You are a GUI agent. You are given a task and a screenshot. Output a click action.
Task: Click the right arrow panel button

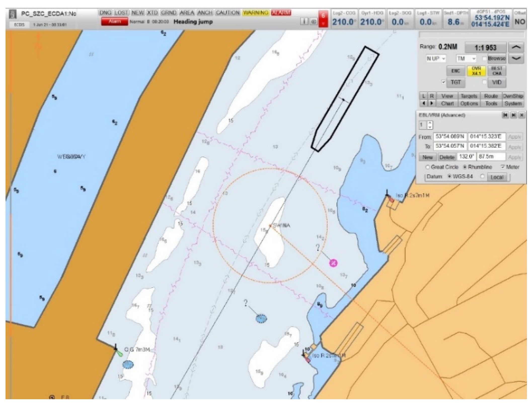432,103
